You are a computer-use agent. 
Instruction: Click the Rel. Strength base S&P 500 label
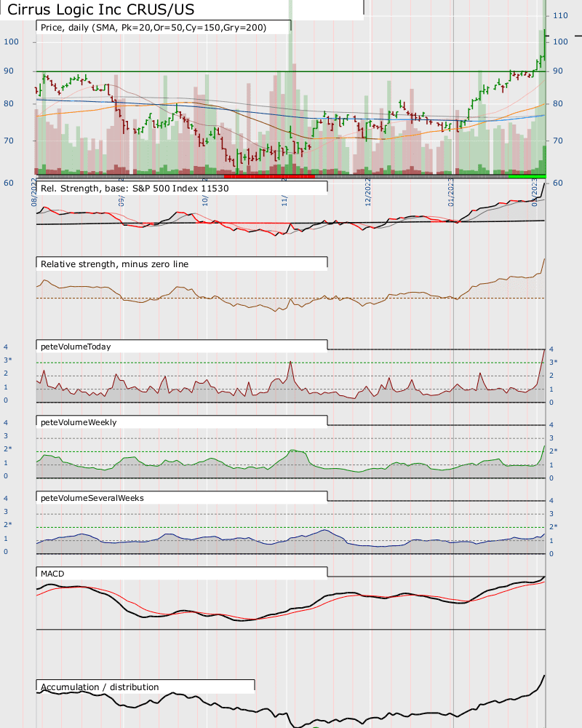point(135,188)
